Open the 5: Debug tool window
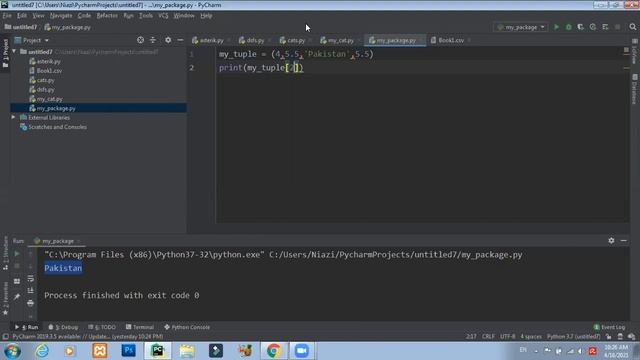This screenshot has height=360, width=640. [63, 327]
